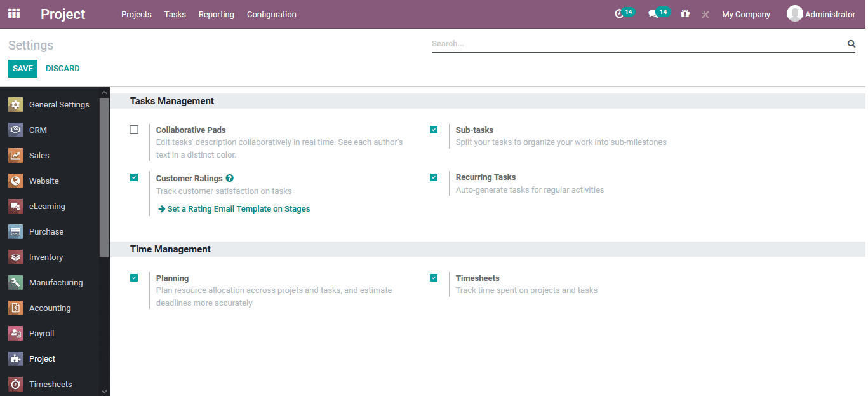Select the Accounting app icon

pyautogui.click(x=15, y=308)
